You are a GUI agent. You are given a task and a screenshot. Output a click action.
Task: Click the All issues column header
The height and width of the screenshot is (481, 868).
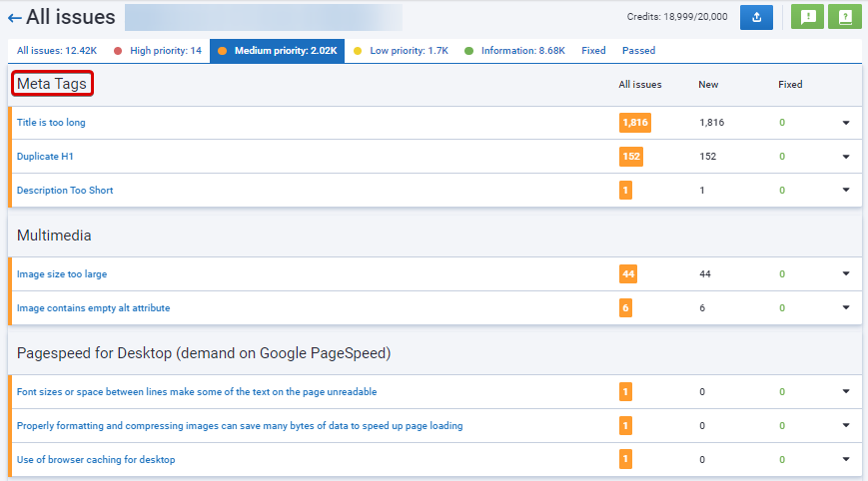(640, 85)
